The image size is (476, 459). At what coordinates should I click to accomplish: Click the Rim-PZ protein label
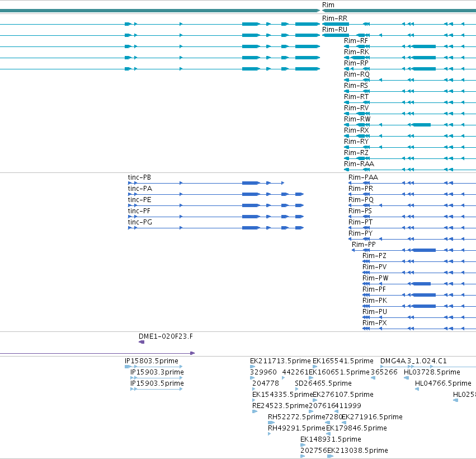tap(374, 256)
